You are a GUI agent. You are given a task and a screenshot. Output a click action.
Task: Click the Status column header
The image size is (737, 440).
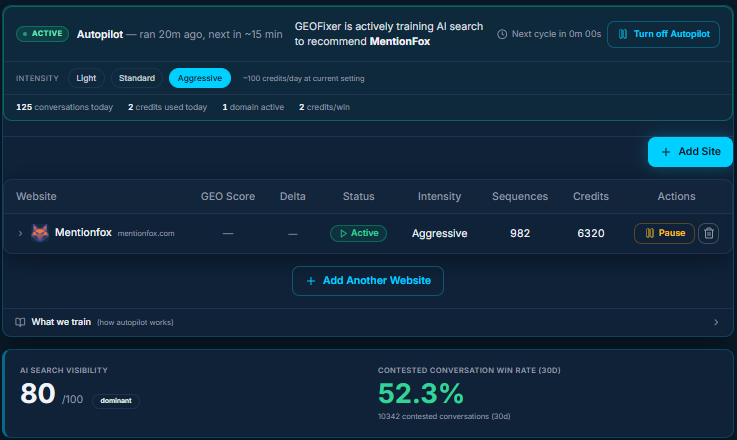[359, 196]
